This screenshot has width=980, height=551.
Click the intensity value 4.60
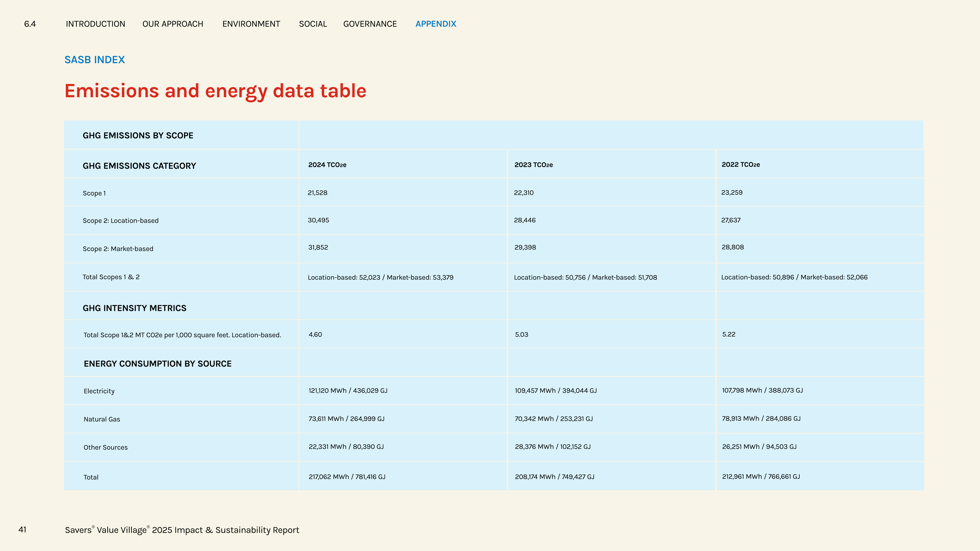point(315,335)
